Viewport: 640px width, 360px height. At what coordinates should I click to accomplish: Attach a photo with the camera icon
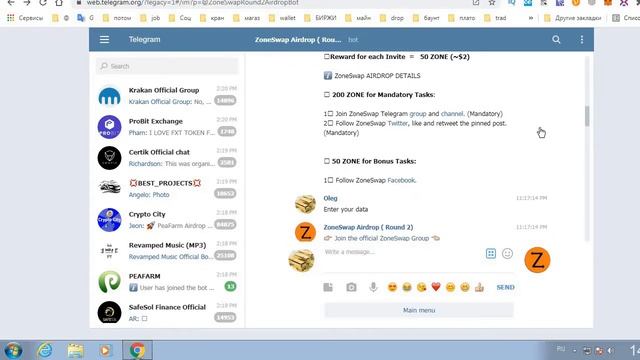pos(351,287)
